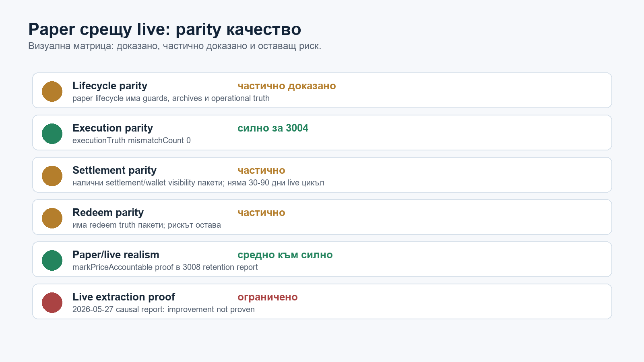Click 'executionTruth mismatchCount 0' description
The width and height of the screenshot is (644, 362).
point(132,141)
